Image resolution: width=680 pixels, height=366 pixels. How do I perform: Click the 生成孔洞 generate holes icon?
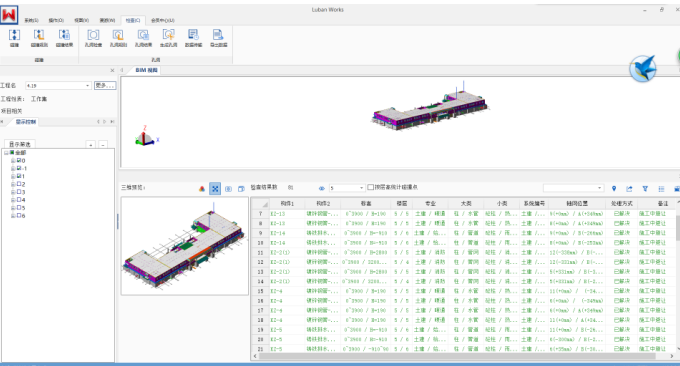(x=169, y=38)
